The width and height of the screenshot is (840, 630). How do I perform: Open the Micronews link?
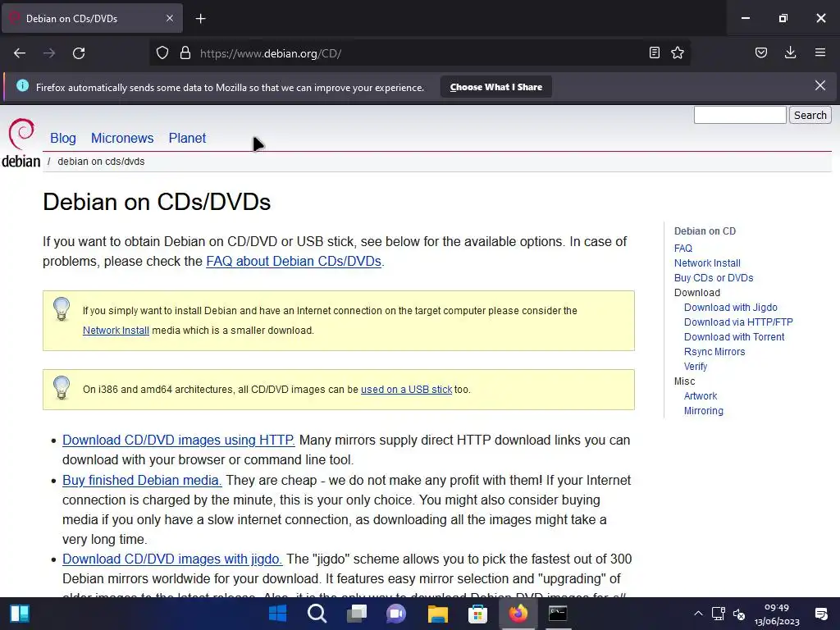(122, 138)
